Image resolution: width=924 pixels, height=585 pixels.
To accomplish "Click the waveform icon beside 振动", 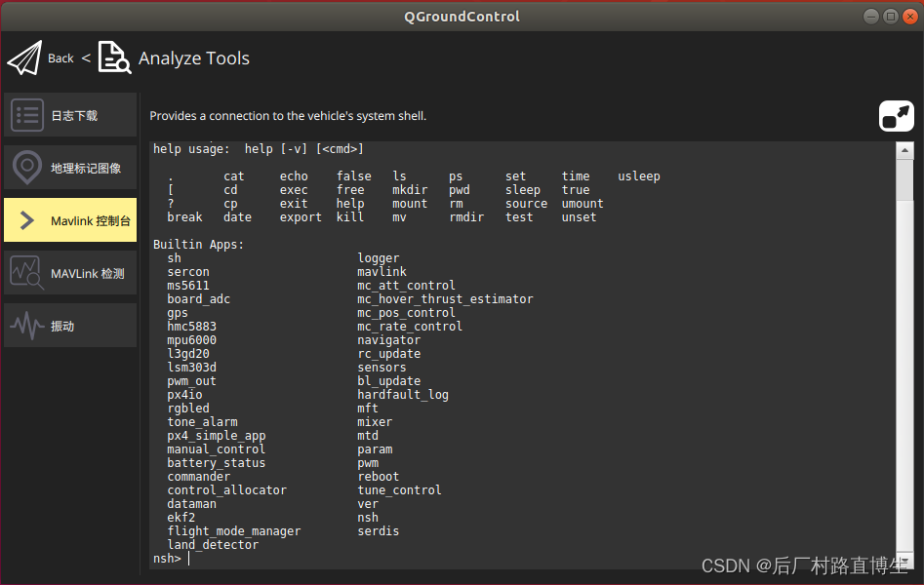I will pos(27,326).
